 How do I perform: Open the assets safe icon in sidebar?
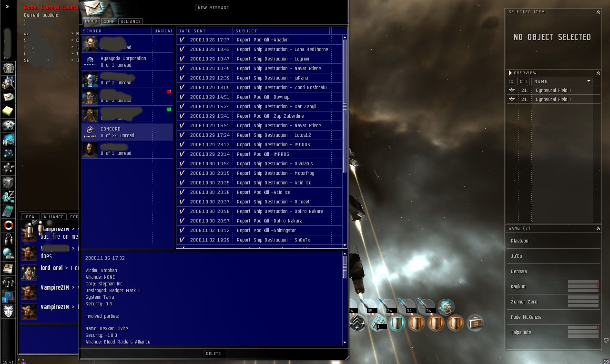tap(9, 182)
